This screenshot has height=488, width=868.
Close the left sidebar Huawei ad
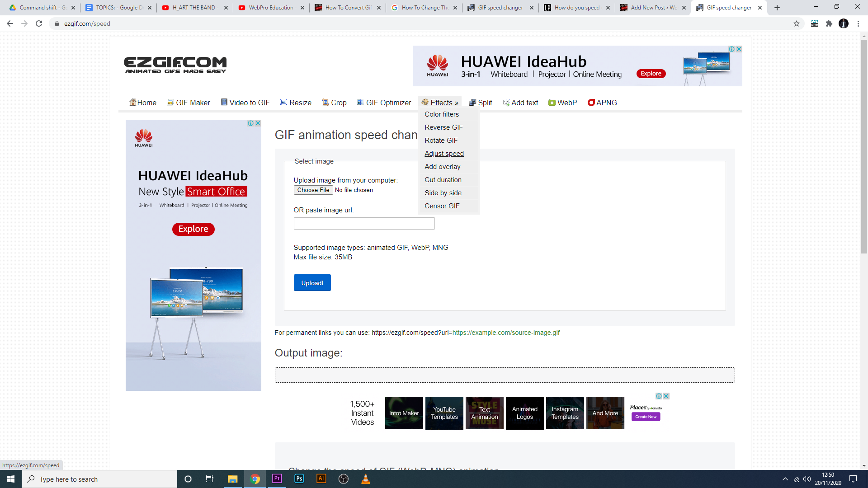[x=258, y=123]
